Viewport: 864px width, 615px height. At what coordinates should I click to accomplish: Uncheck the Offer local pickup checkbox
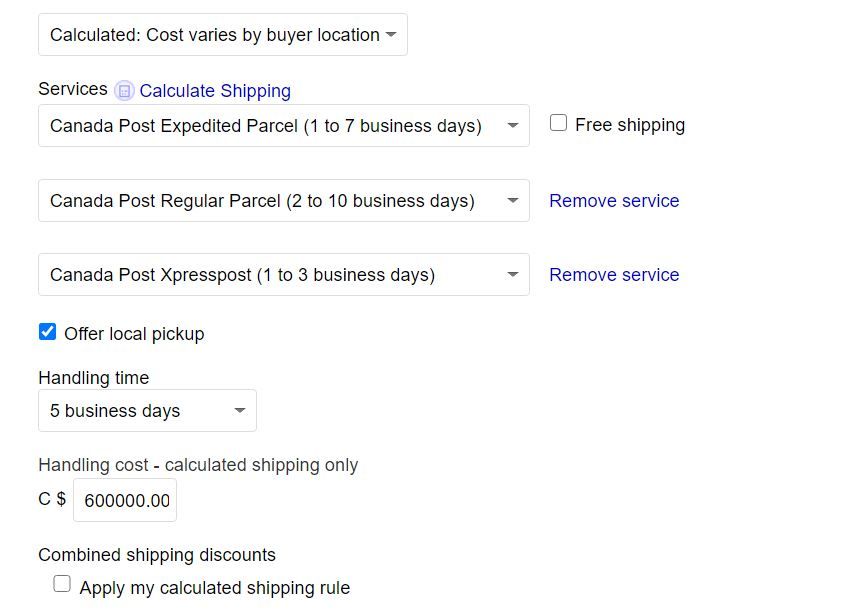click(47, 332)
